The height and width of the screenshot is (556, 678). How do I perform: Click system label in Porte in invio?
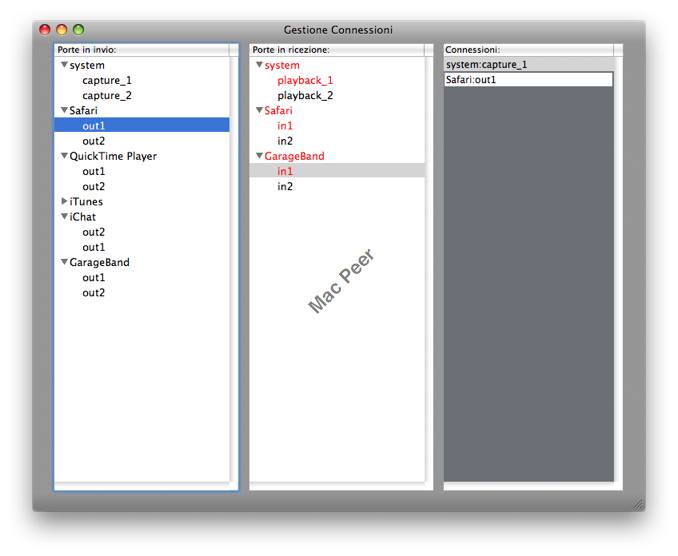click(x=87, y=65)
